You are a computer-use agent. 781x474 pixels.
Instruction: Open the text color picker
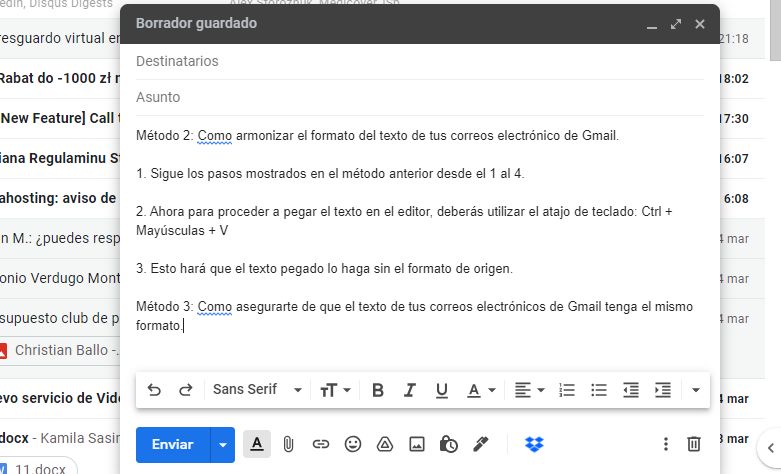pyautogui.click(x=481, y=390)
